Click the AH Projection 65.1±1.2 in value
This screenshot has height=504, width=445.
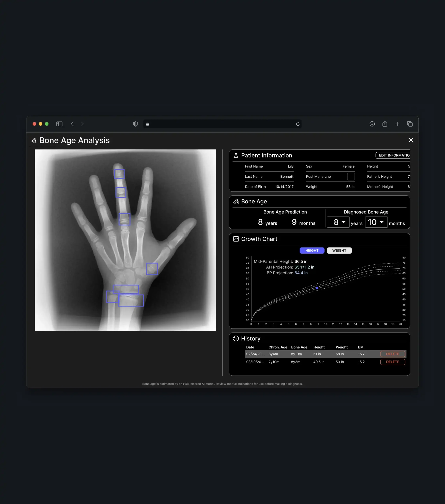click(304, 267)
